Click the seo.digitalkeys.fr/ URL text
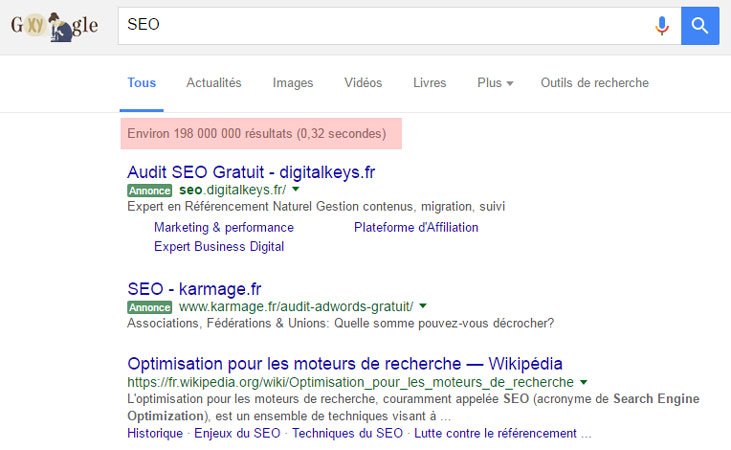Screen dimensions: 731x450 coord(232,190)
